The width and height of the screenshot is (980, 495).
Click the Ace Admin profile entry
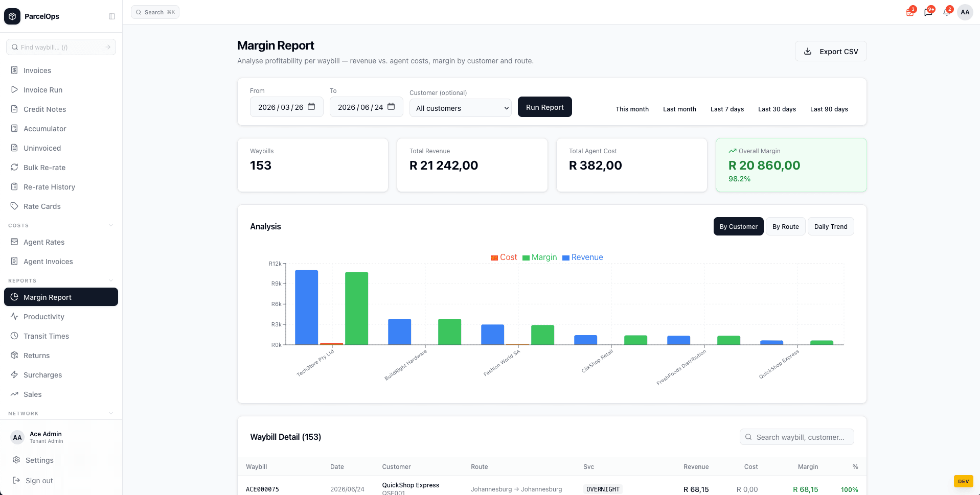tap(61, 437)
